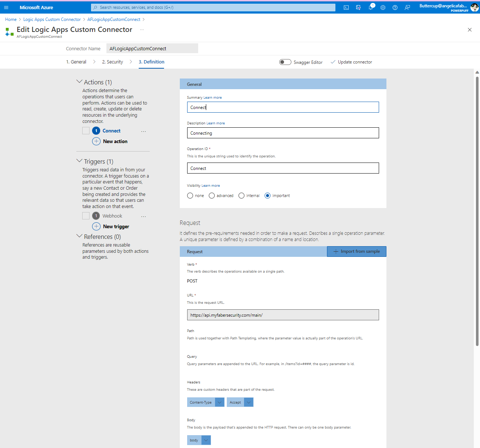Open the help panel
The height and width of the screenshot is (448, 480).
pos(395,7)
